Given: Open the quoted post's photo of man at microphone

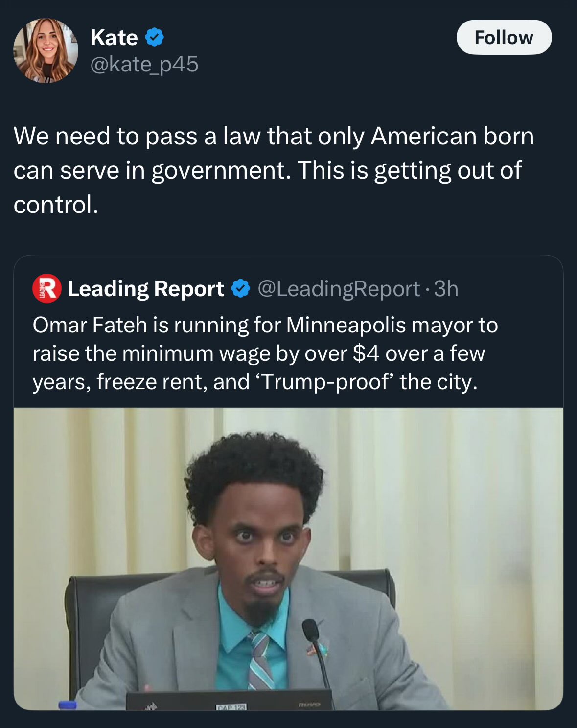Looking at the screenshot, I should [288, 559].
